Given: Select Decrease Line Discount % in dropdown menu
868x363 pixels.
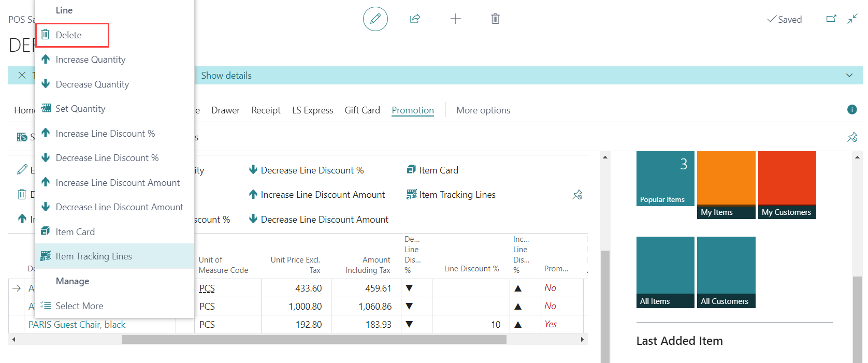Looking at the screenshot, I should tap(114, 158).
